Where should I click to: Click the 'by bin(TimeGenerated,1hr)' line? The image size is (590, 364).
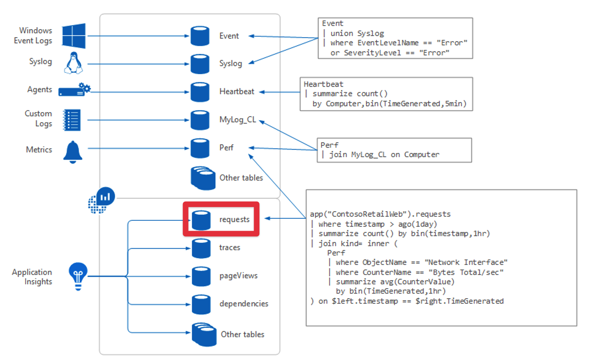pyautogui.click(x=391, y=291)
